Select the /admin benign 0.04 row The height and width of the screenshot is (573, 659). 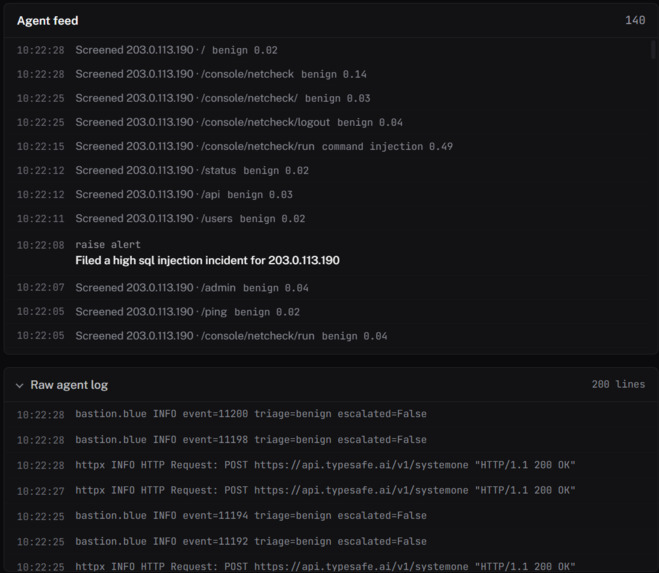coord(331,288)
